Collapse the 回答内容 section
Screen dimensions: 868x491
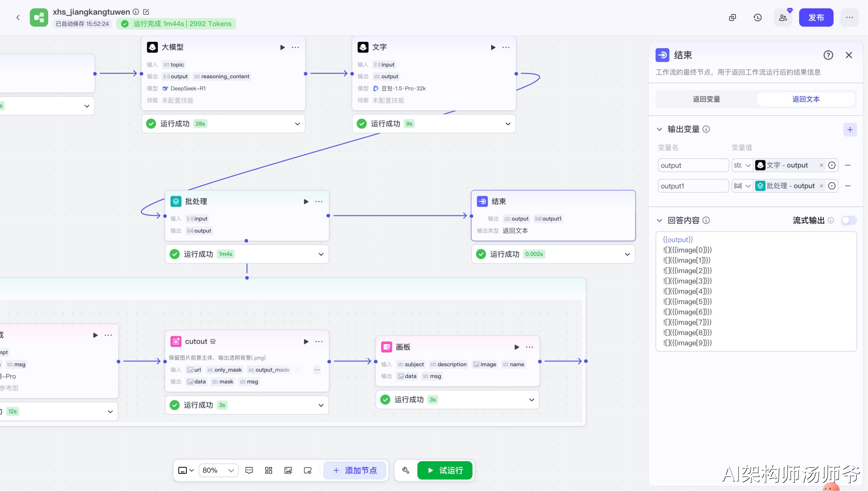(659, 220)
